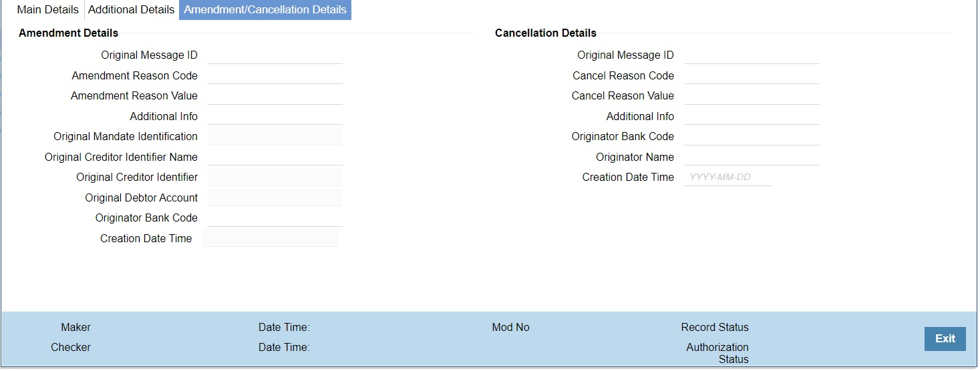Click the Cancel Reason Code field
This screenshot has width=980, height=371.
752,75
